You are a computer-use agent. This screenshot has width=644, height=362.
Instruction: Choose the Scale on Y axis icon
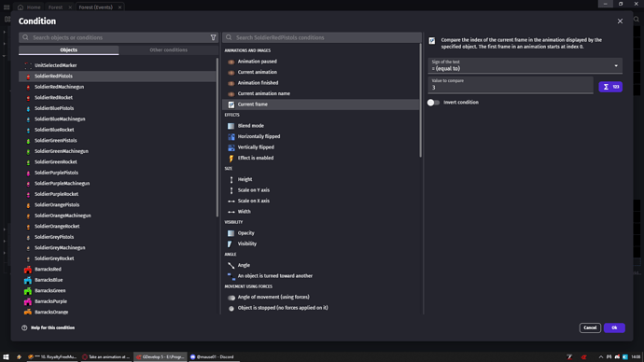231,190
